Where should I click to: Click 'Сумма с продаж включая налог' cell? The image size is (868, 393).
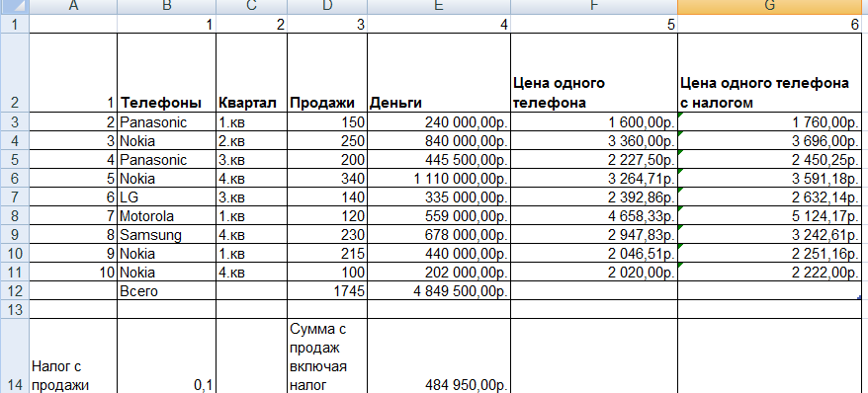[327, 355]
